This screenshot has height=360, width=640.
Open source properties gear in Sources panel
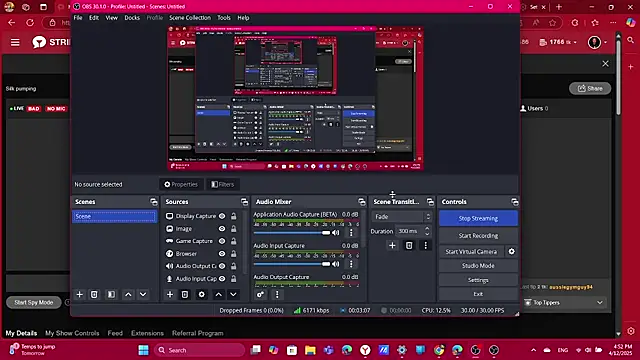[x=202, y=294]
